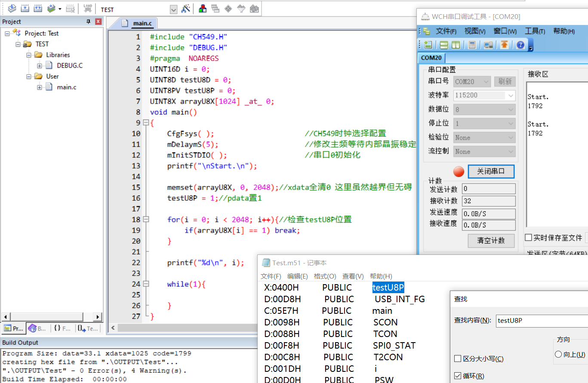Open 工具(T) menu in WCH serial tool
Image resolution: width=588 pixels, height=383 pixels.
click(x=535, y=31)
